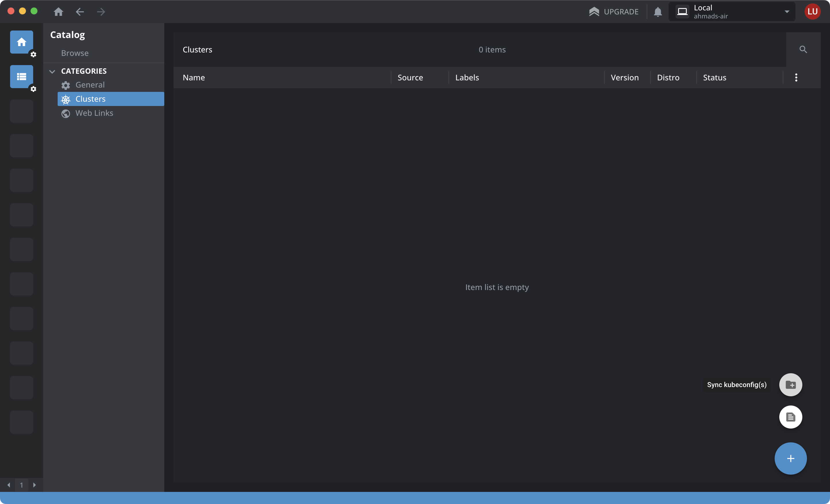Image resolution: width=830 pixels, height=504 pixels.
Task: Open notifications bell
Action: [x=658, y=12]
